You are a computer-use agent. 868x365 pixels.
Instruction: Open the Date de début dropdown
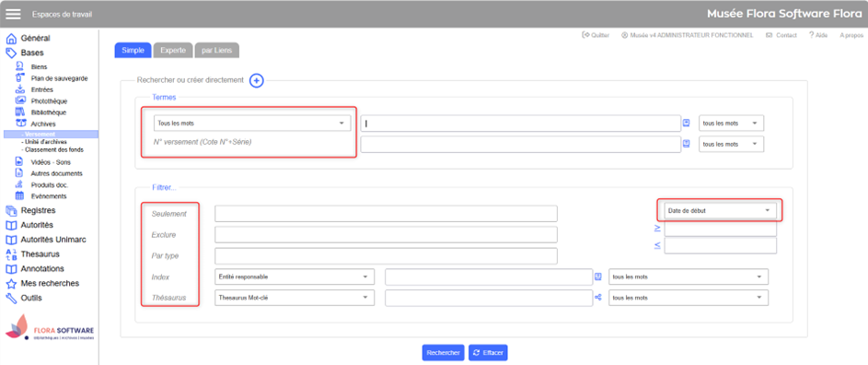pos(720,211)
